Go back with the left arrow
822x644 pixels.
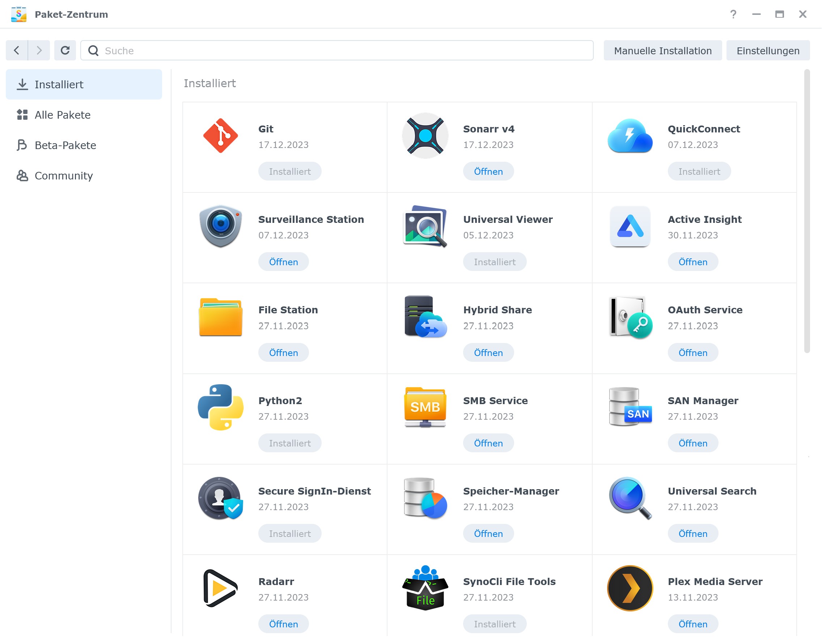coord(17,51)
